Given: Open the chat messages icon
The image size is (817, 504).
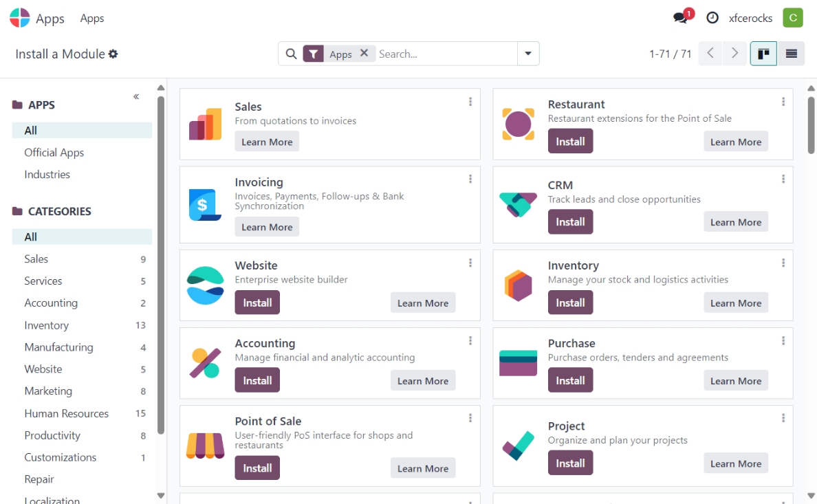Looking at the screenshot, I should (x=681, y=19).
